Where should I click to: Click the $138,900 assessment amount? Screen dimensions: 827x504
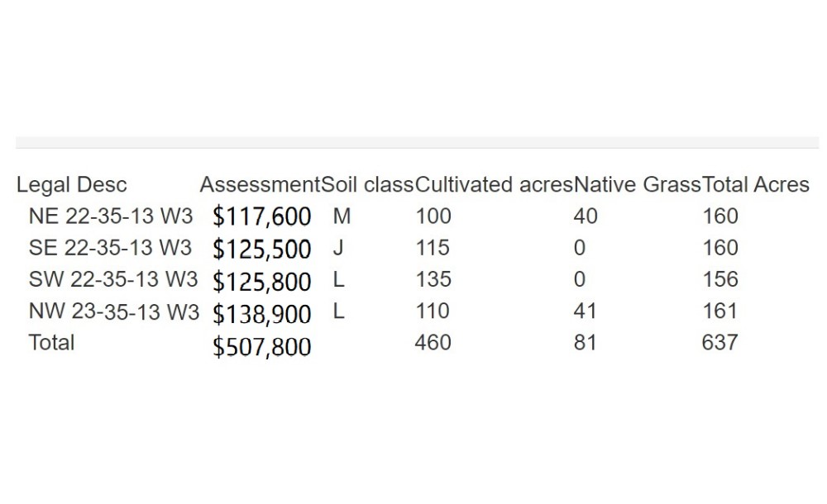pos(261,315)
